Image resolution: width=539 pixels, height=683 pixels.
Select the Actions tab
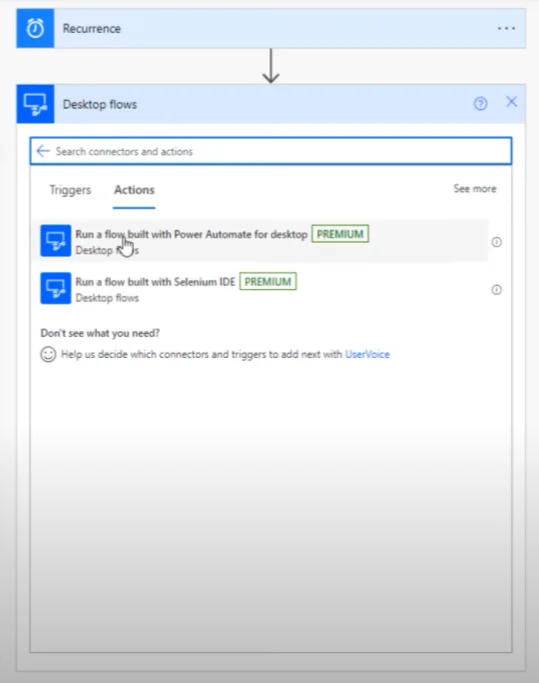[x=134, y=190]
